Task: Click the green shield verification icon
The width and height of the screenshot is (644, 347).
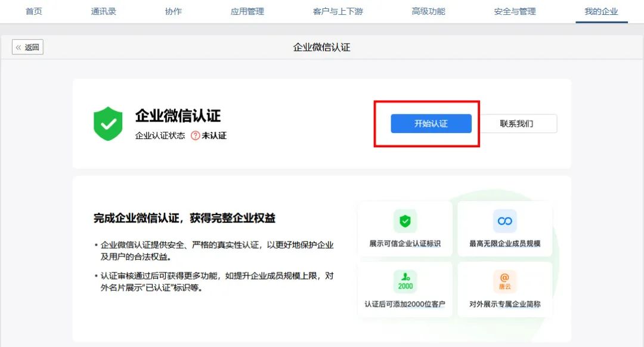Action: [108, 123]
